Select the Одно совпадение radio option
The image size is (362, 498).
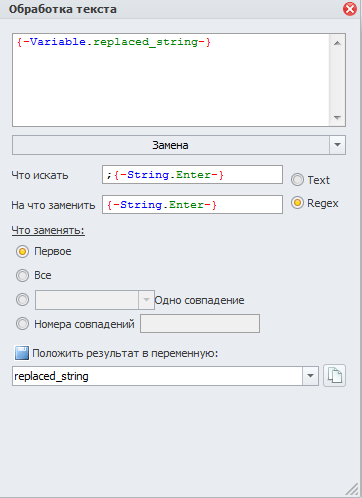point(22,299)
